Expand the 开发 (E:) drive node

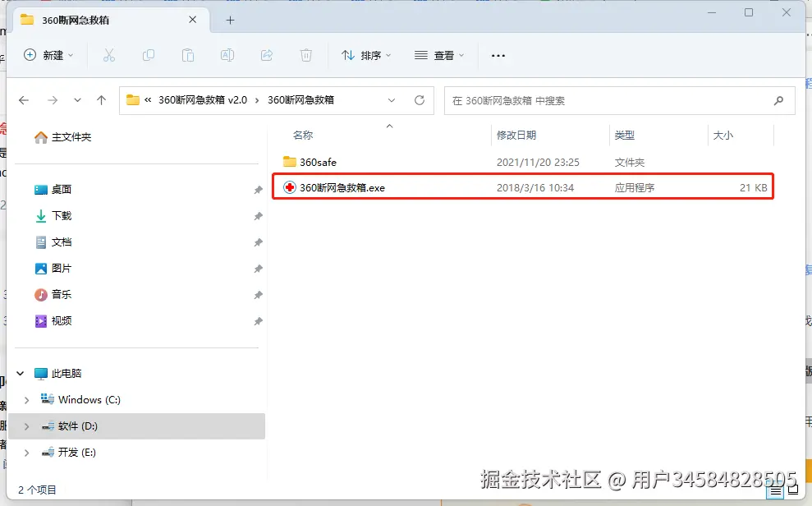tap(26, 453)
